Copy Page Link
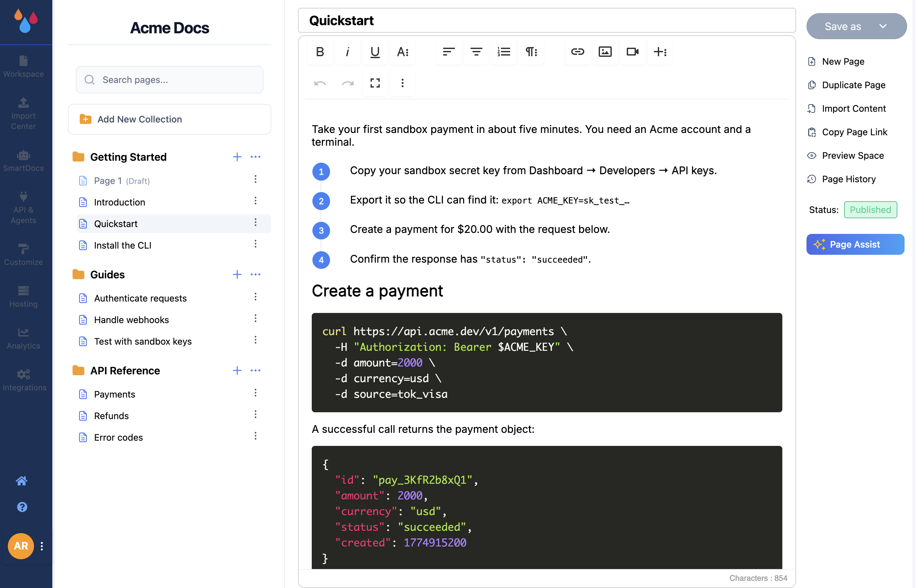This screenshot has height=588, width=915. (847, 132)
